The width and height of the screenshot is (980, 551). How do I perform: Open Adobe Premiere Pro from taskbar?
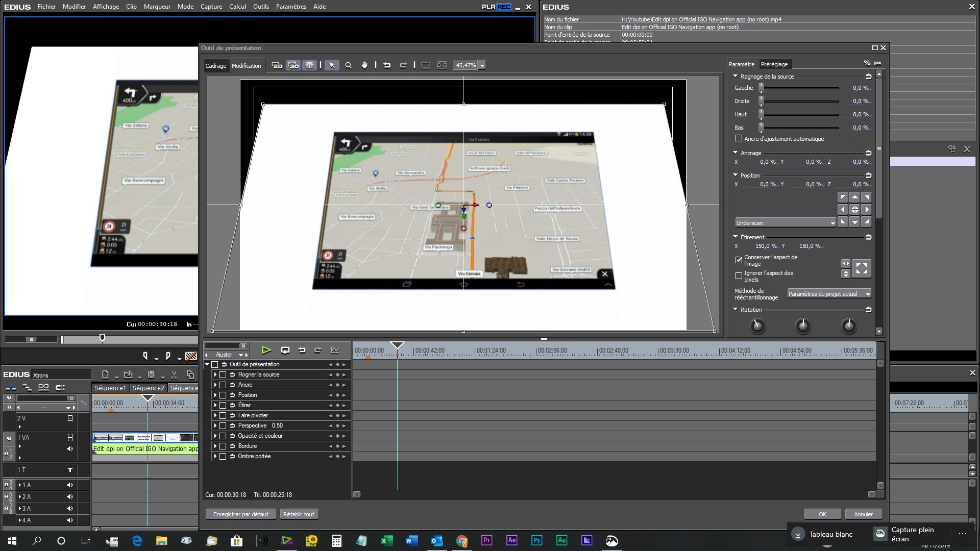[486, 540]
